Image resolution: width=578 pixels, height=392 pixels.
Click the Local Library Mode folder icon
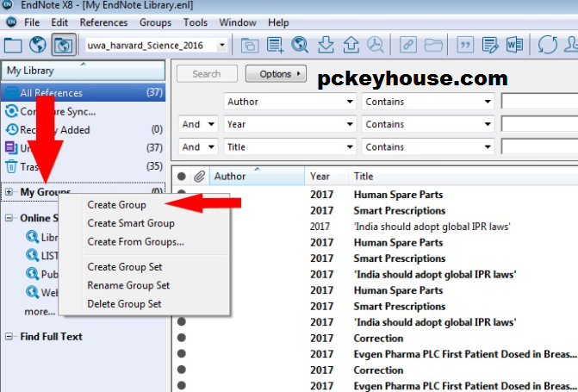coord(13,45)
